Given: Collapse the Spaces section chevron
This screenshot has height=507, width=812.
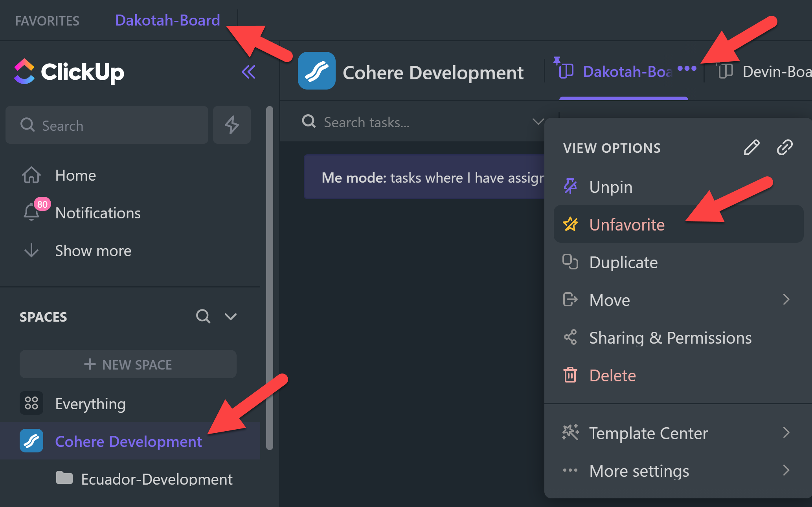Looking at the screenshot, I should [x=231, y=317].
